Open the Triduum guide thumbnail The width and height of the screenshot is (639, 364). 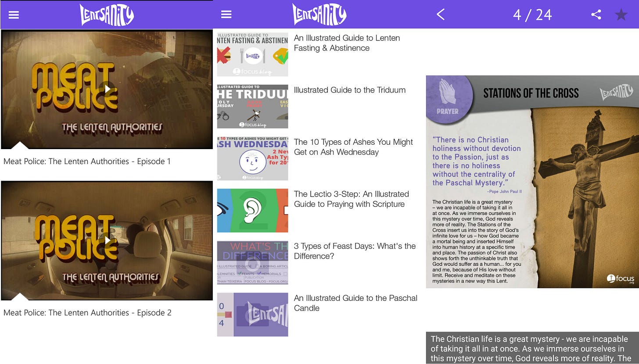[x=253, y=107]
